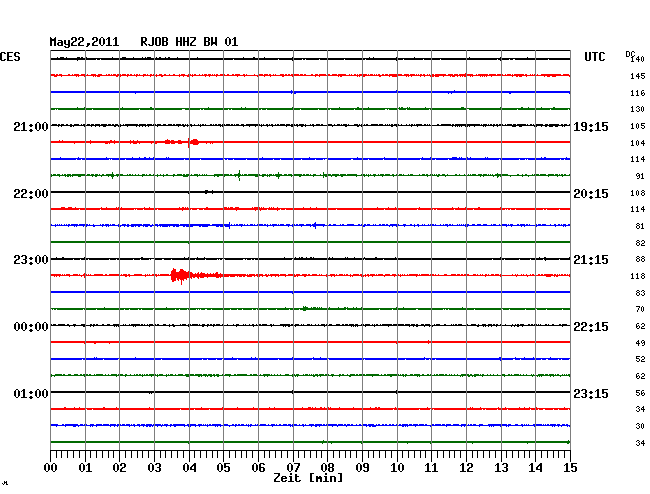Click minute 09 on the time axis
Viewport: 650px width, 494px height.
click(362, 468)
